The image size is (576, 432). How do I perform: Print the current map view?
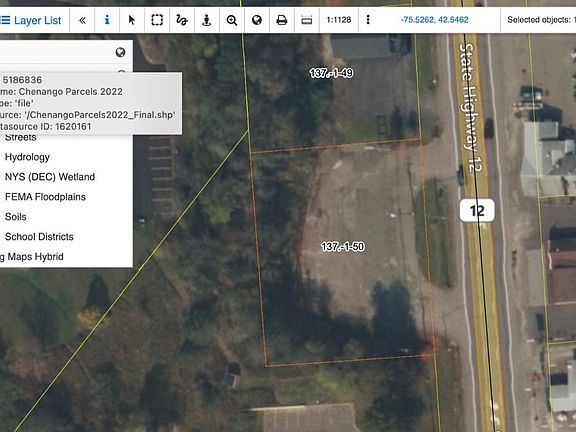point(282,20)
